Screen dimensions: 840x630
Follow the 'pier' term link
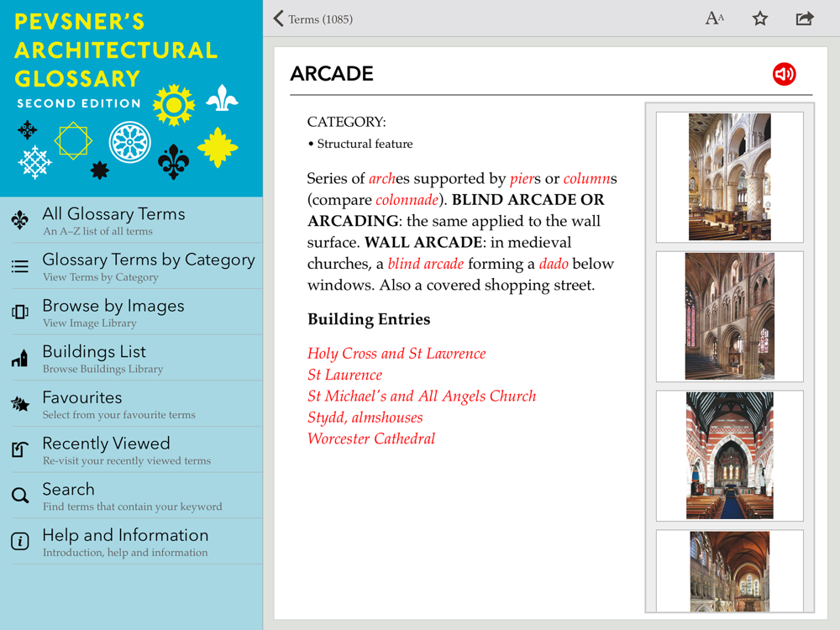click(522, 178)
